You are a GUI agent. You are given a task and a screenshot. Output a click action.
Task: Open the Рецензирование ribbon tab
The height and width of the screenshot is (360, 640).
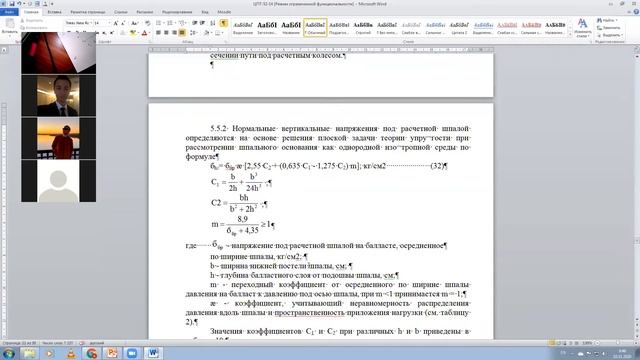(177, 12)
